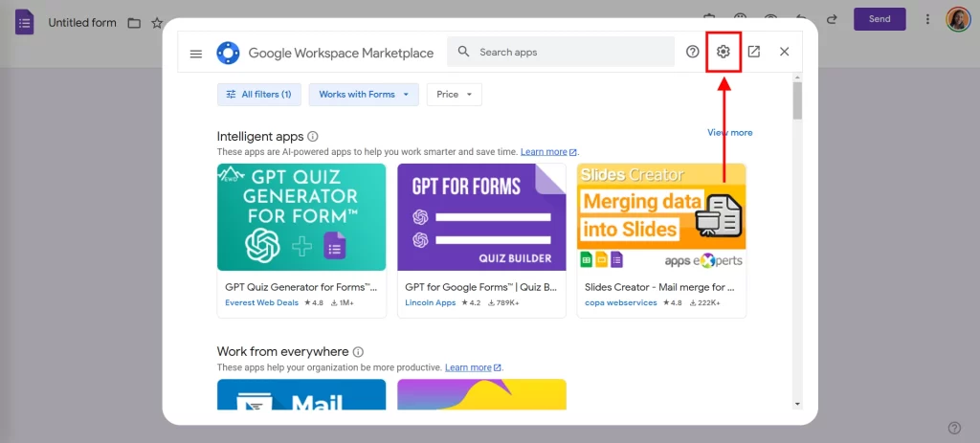
Task: Open All filters (1) panel
Action: (x=258, y=95)
